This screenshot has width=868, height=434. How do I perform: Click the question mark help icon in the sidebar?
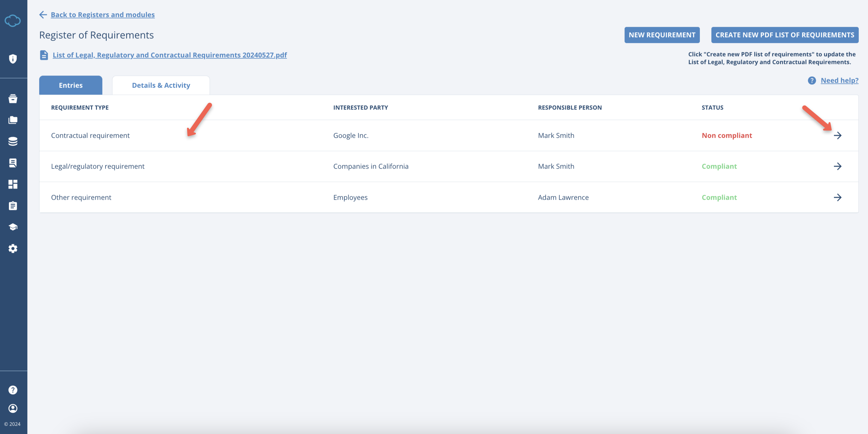13,390
